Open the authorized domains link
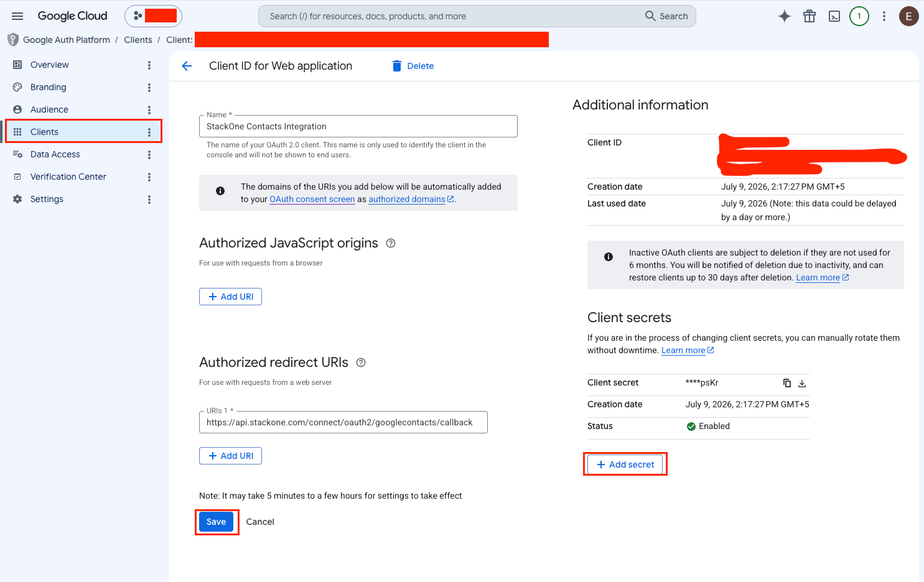924x582 pixels. [411, 199]
